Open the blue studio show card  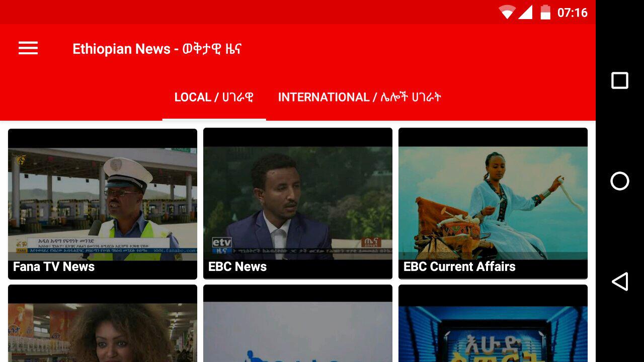pos(493,323)
